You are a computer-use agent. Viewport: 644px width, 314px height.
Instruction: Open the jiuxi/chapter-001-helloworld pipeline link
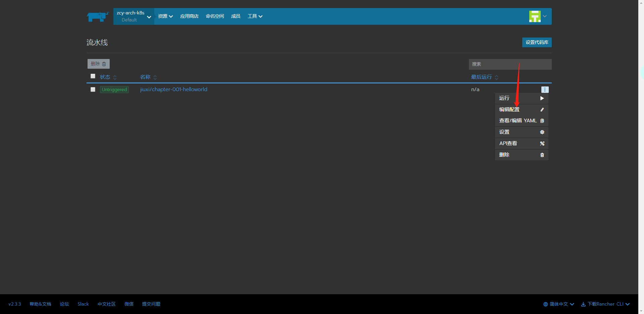click(174, 89)
